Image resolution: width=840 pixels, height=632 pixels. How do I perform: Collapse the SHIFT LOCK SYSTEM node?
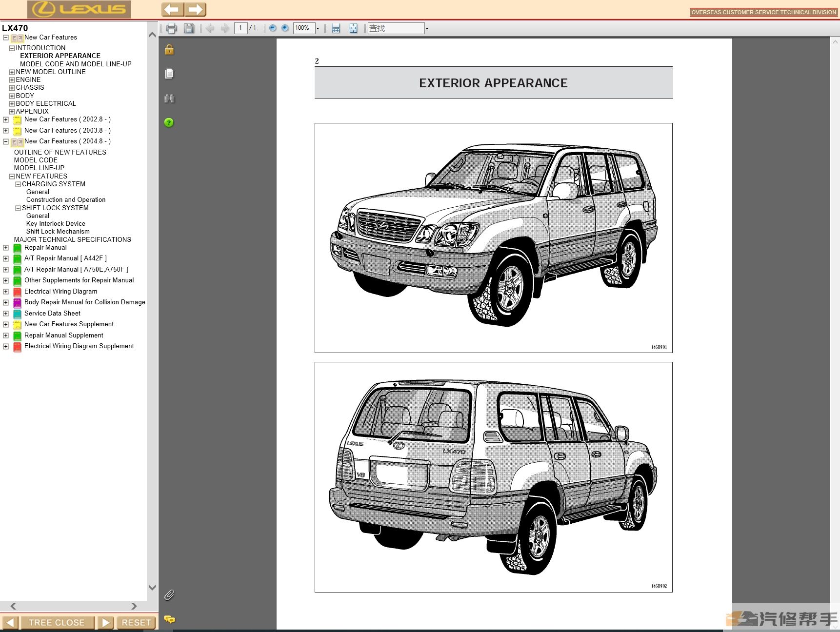(x=18, y=208)
